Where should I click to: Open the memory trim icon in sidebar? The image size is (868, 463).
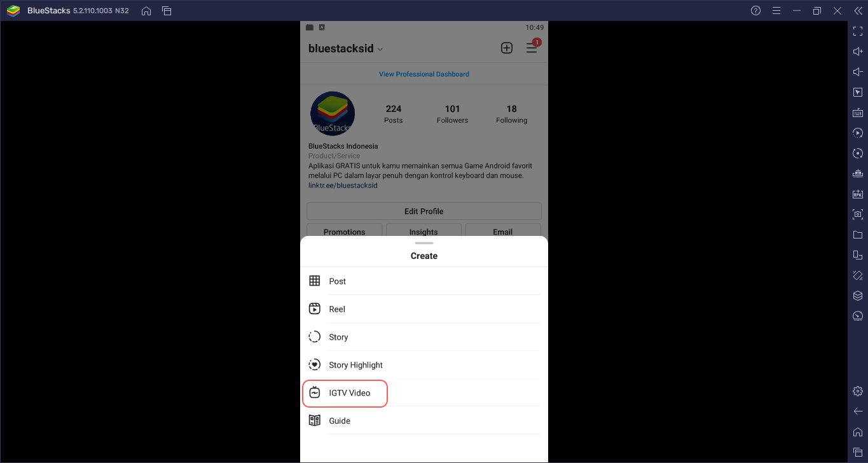click(858, 174)
